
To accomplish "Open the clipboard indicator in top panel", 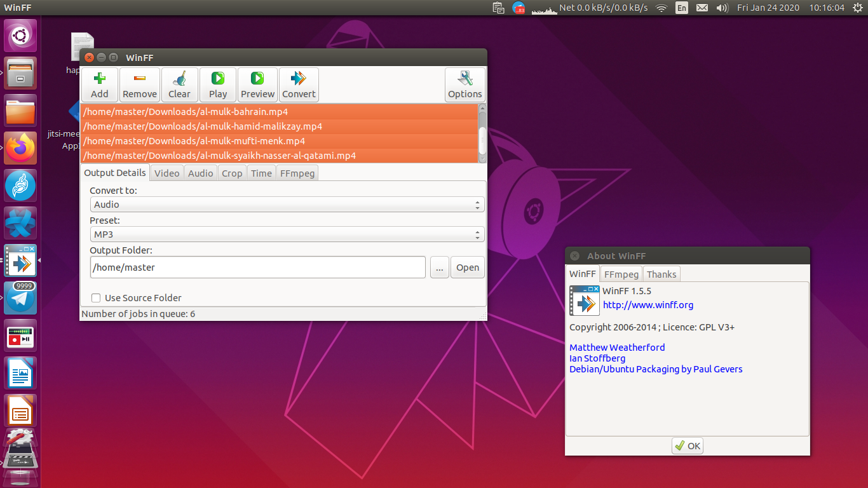I will click(x=499, y=8).
